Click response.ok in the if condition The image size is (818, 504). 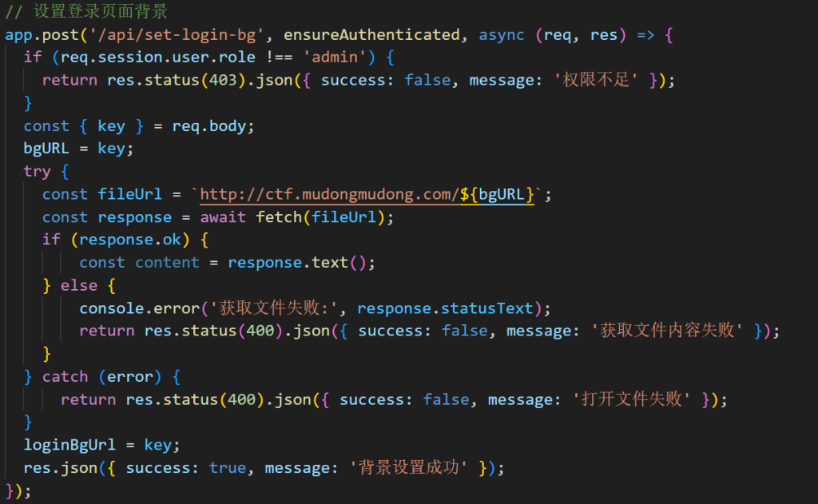[130, 240]
